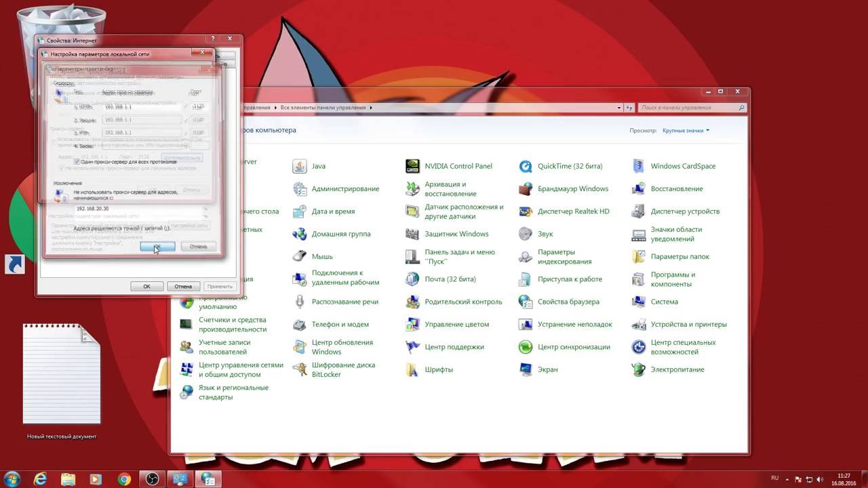Open Защитник Windows item

(447, 234)
